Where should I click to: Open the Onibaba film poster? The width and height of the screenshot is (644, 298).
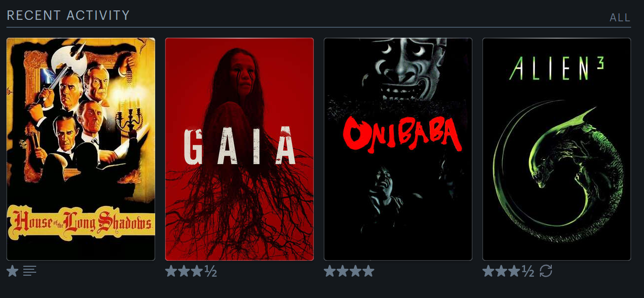coord(398,149)
